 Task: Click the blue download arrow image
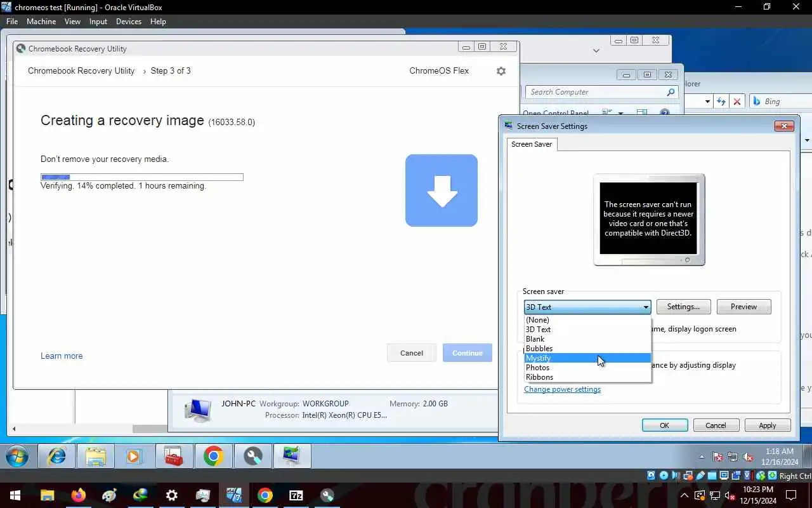pyautogui.click(x=442, y=190)
